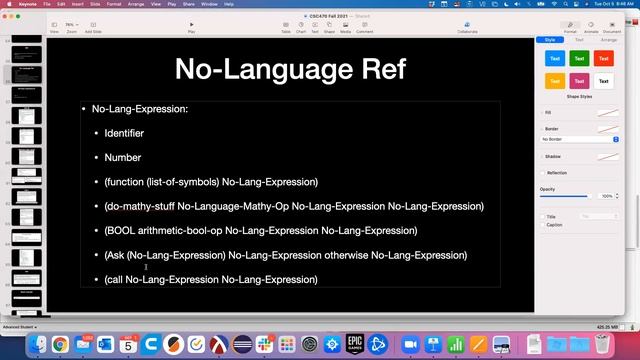Apply the yellow Text shape style
The image size is (640, 360).
[x=555, y=81]
